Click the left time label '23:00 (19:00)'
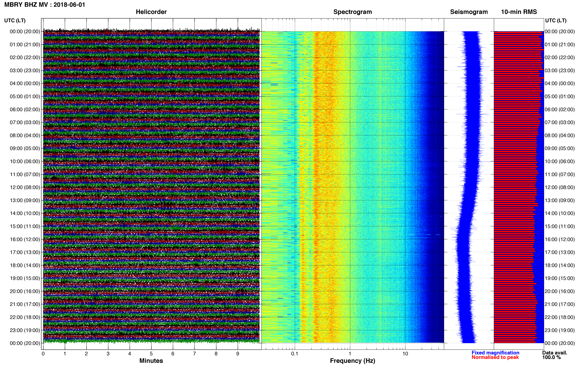 25,330
